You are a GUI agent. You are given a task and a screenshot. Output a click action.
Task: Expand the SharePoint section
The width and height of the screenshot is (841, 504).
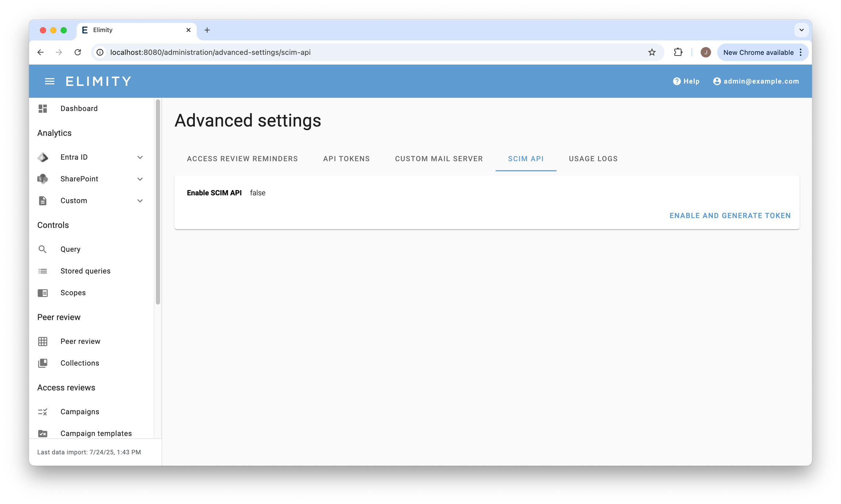click(140, 179)
